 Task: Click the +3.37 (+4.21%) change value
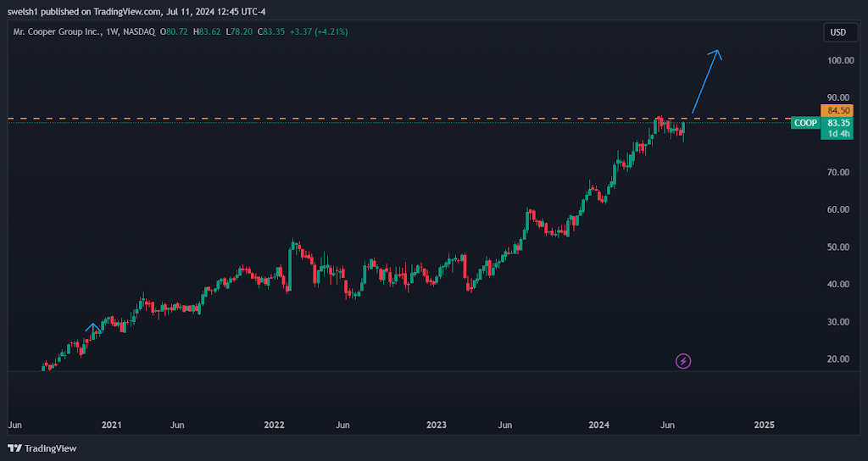point(319,32)
